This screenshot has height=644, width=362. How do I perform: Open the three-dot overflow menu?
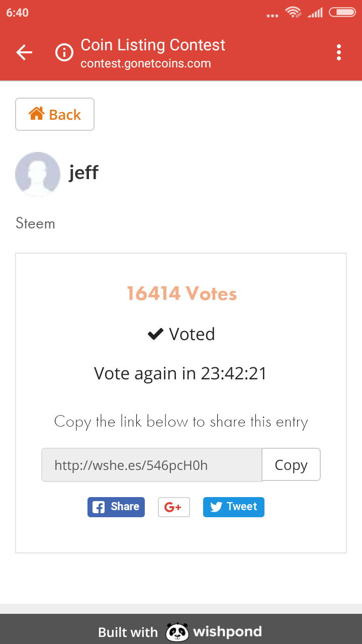click(x=339, y=52)
